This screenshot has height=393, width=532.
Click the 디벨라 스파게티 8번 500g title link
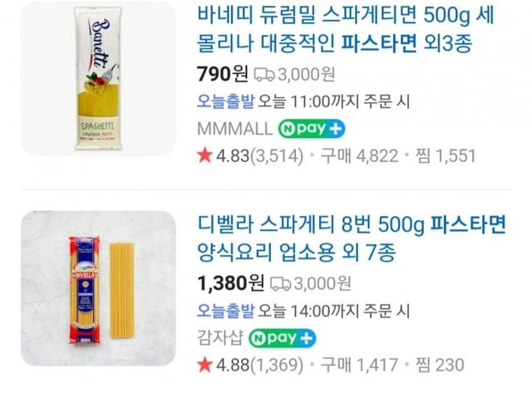tap(352, 238)
